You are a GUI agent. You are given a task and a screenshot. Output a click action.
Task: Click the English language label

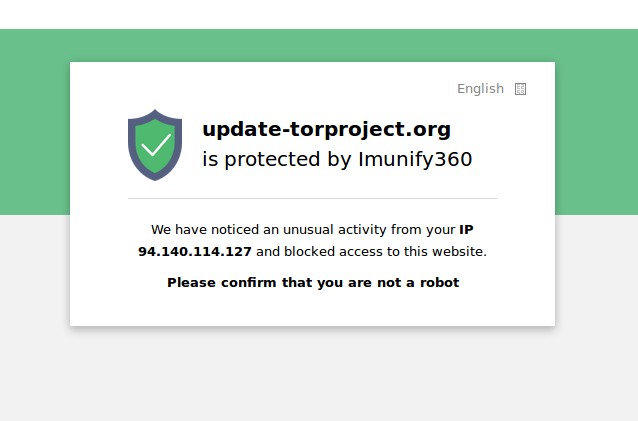coord(480,89)
